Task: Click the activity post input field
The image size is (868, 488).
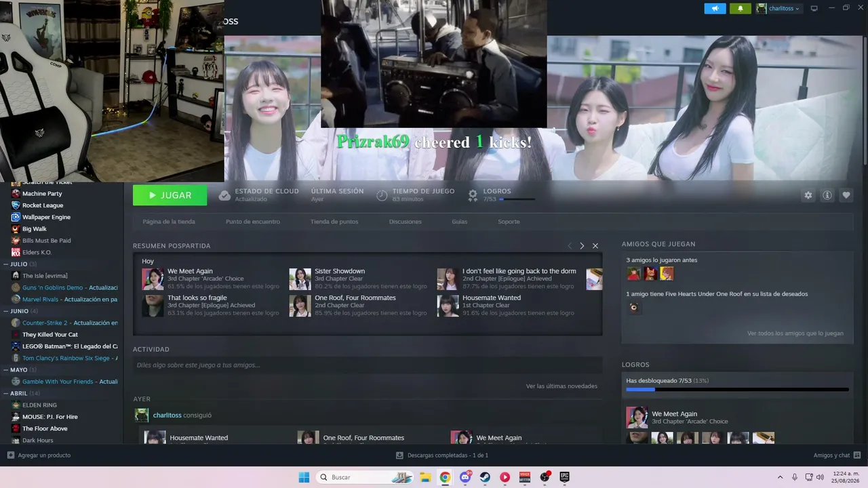Action: [368, 365]
